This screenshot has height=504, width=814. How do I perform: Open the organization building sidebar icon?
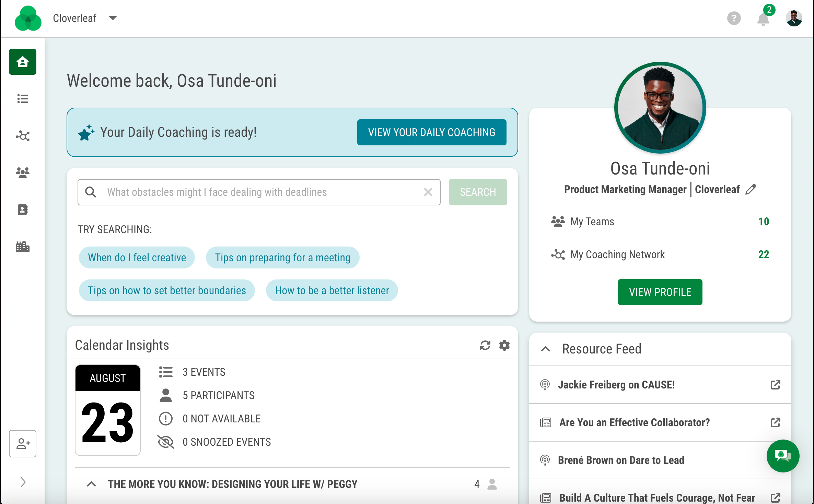(x=23, y=247)
